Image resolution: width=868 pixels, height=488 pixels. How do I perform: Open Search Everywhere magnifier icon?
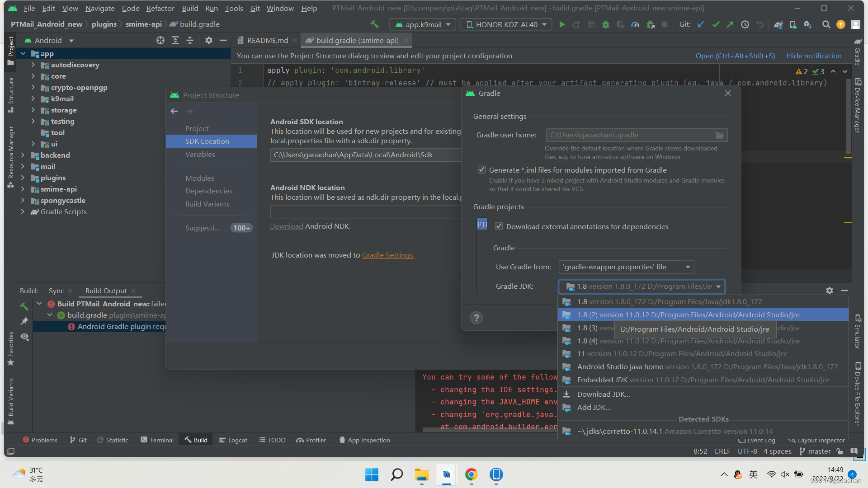(x=826, y=25)
